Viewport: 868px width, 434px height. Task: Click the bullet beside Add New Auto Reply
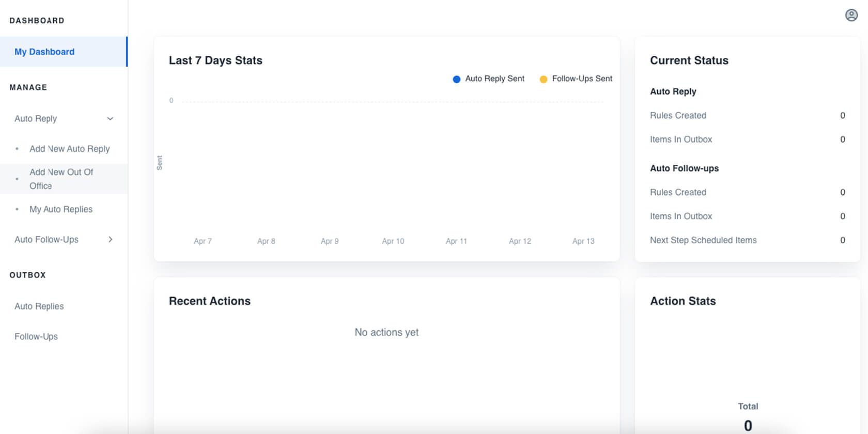pyautogui.click(x=17, y=149)
